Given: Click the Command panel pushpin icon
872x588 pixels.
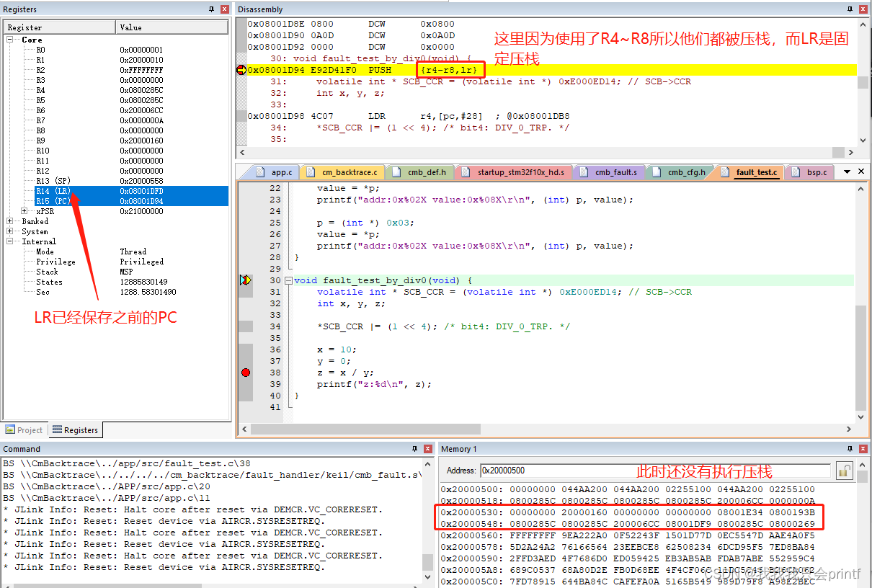Looking at the screenshot, I should click(414, 449).
